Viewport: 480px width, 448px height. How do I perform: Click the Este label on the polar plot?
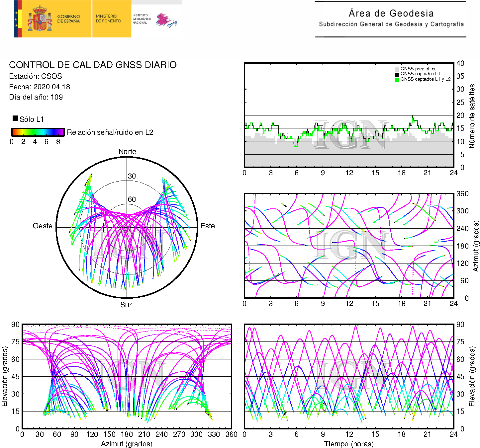click(208, 226)
